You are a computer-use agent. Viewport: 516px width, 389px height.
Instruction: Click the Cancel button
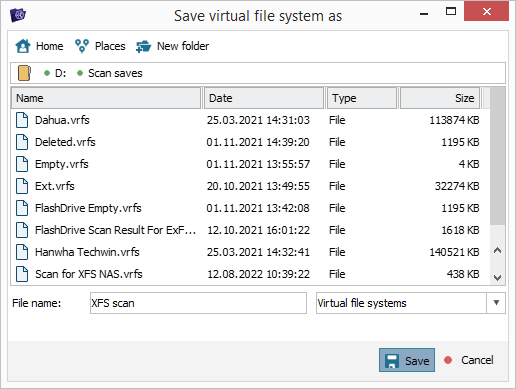469,360
